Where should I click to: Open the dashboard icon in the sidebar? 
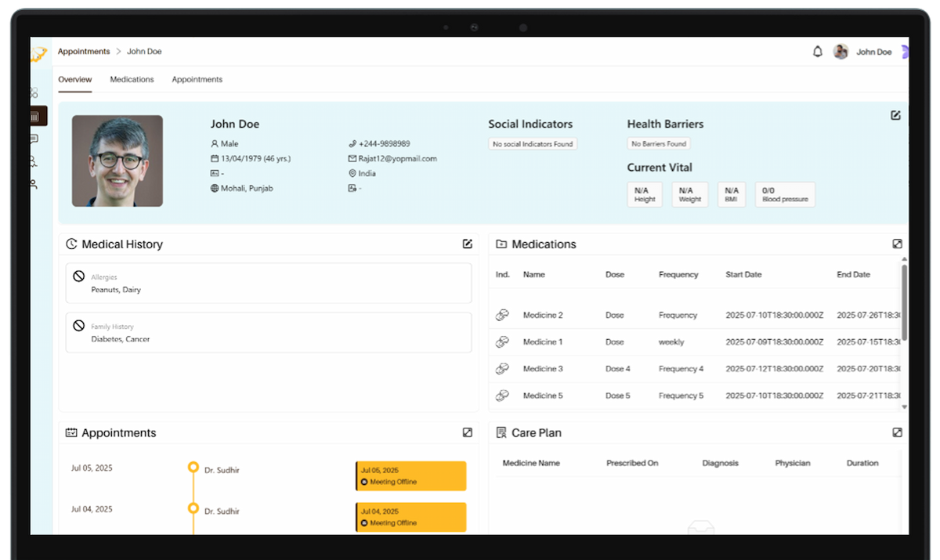tap(34, 93)
